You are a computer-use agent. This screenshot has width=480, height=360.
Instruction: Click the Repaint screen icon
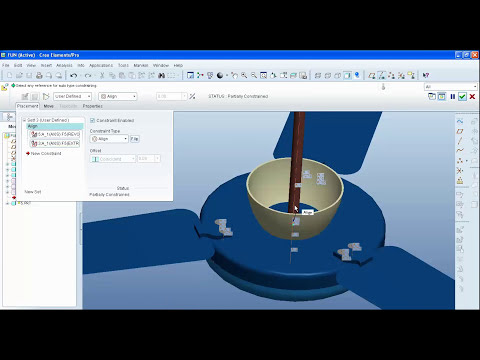(190, 76)
